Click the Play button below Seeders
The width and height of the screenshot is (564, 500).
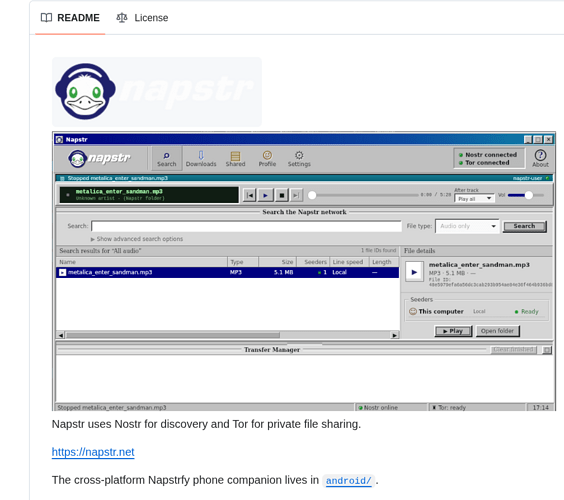coord(453,331)
